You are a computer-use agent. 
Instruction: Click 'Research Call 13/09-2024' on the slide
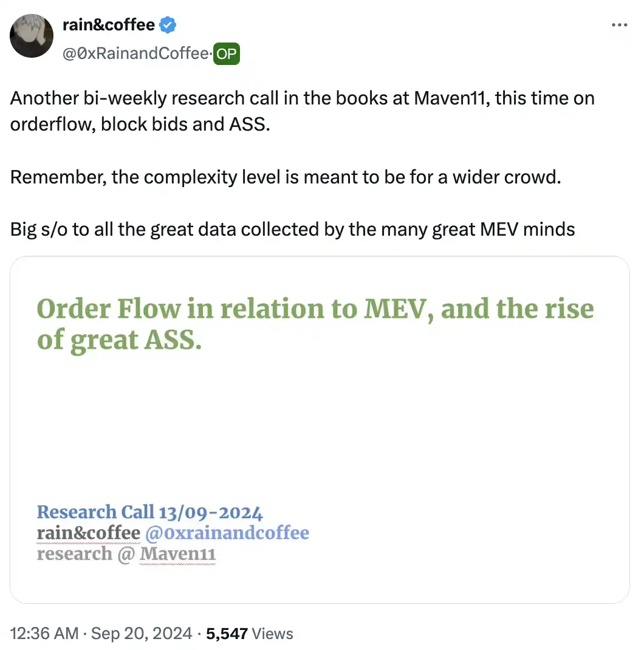click(149, 512)
